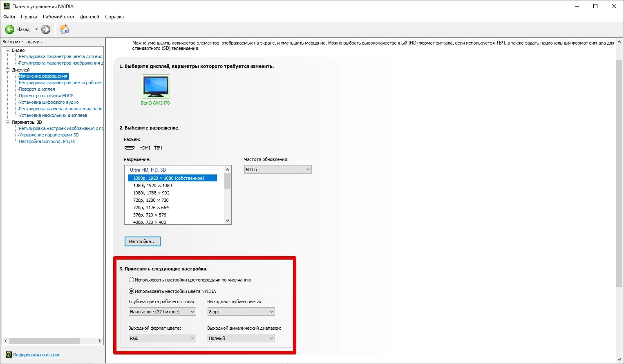Open Установка нескольких дисплеев task

[x=53, y=116]
